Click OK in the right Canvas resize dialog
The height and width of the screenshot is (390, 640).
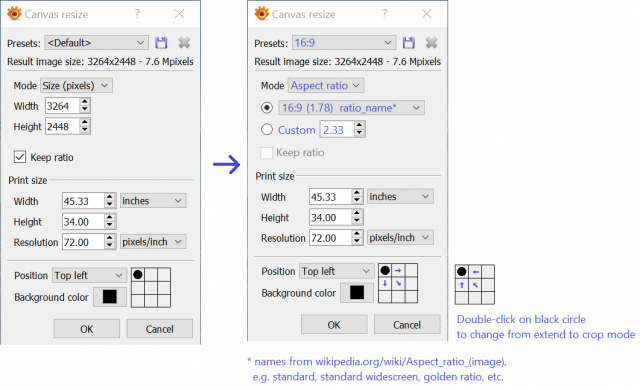point(334,325)
